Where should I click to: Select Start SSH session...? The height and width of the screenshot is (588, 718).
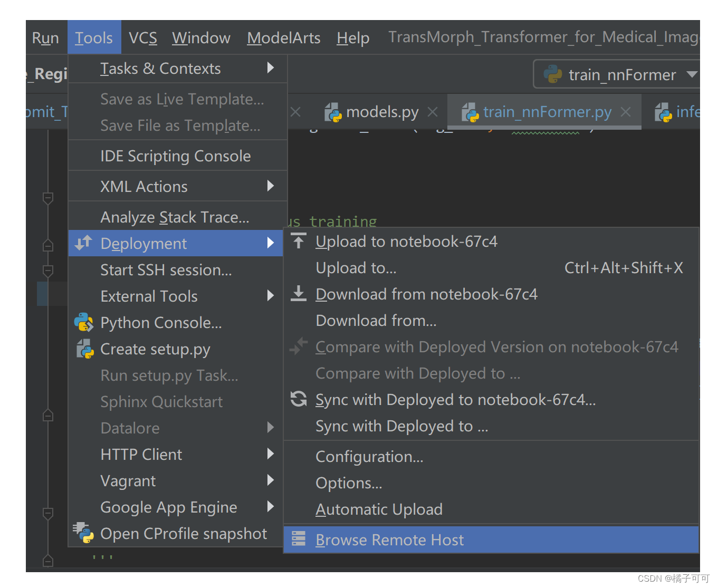point(176,270)
